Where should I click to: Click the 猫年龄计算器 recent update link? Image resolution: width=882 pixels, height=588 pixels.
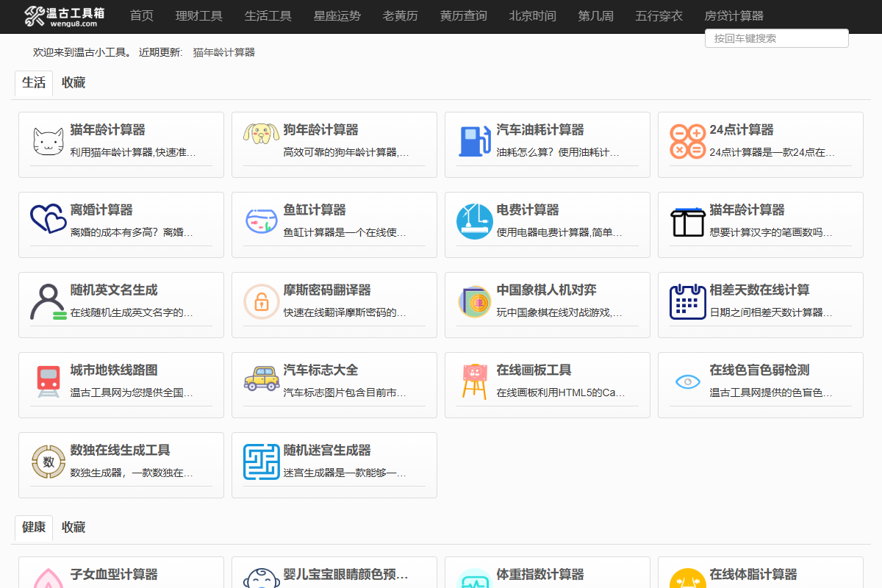(x=223, y=52)
